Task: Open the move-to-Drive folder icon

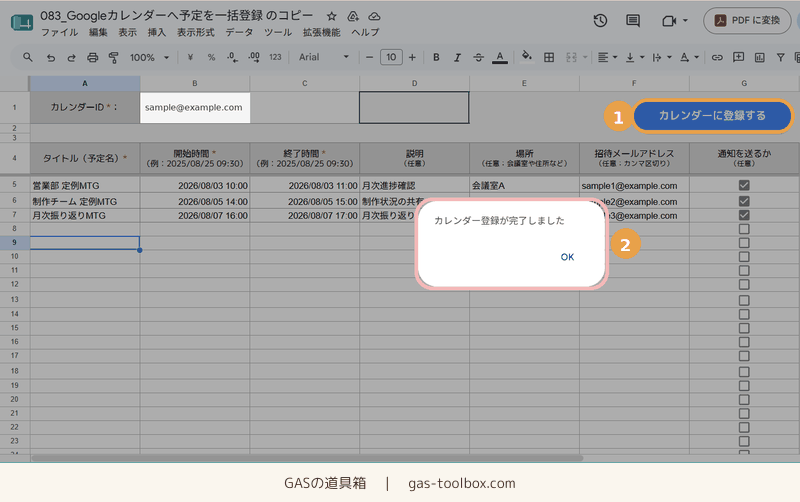Action: coord(353,16)
